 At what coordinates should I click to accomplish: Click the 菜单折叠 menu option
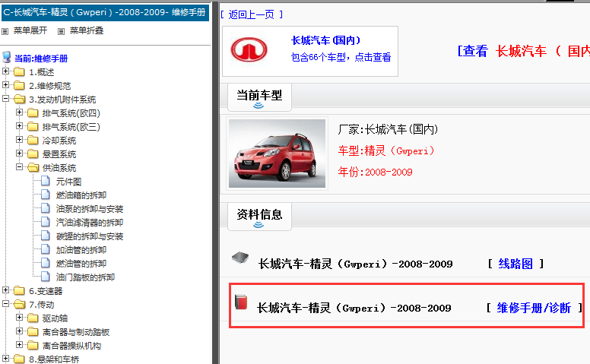(x=87, y=31)
